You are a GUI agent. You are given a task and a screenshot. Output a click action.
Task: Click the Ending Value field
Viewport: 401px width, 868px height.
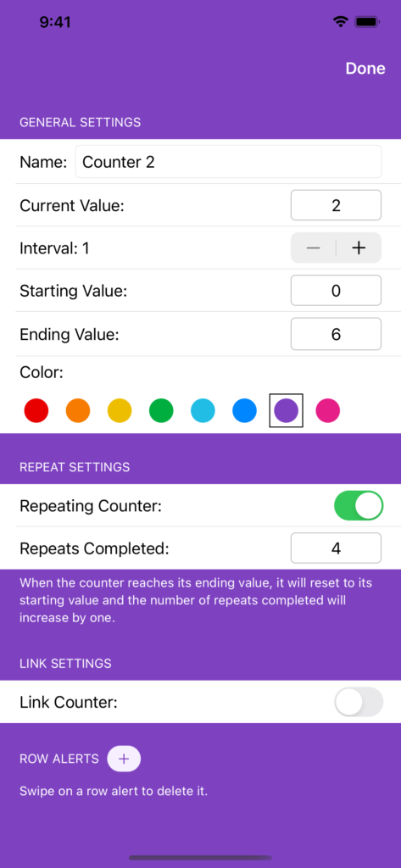337,334
